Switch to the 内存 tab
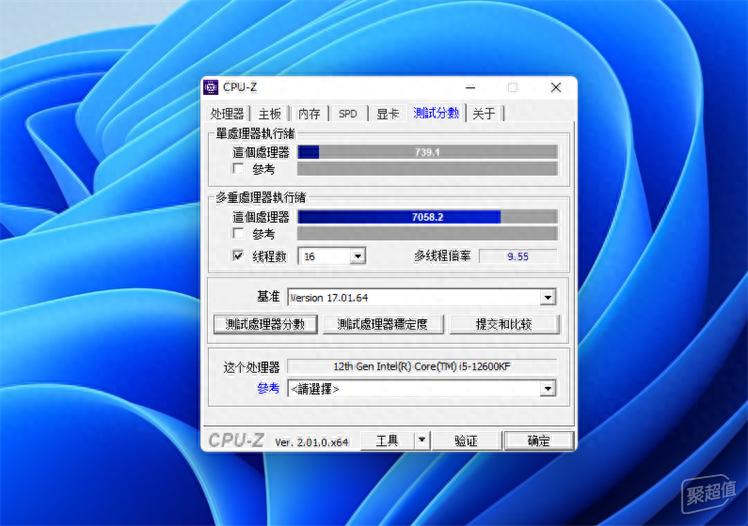 309,113
